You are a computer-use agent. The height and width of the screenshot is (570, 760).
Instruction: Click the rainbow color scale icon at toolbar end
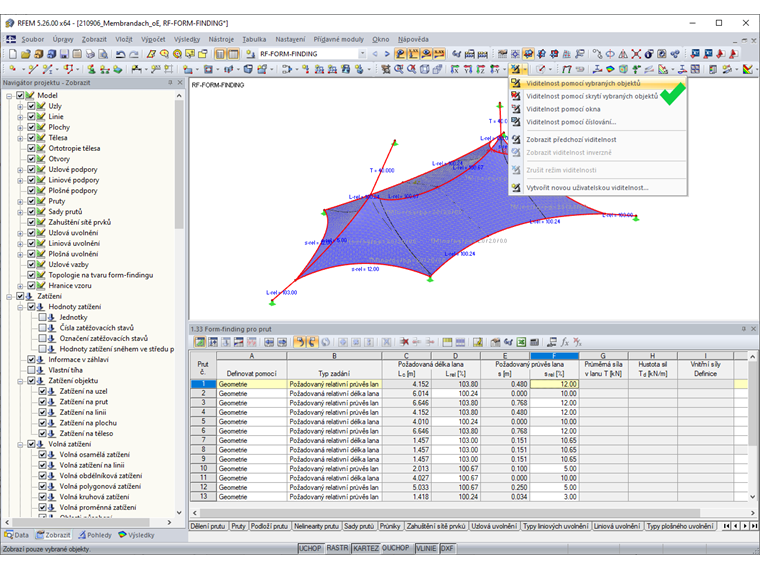[x=747, y=69]
